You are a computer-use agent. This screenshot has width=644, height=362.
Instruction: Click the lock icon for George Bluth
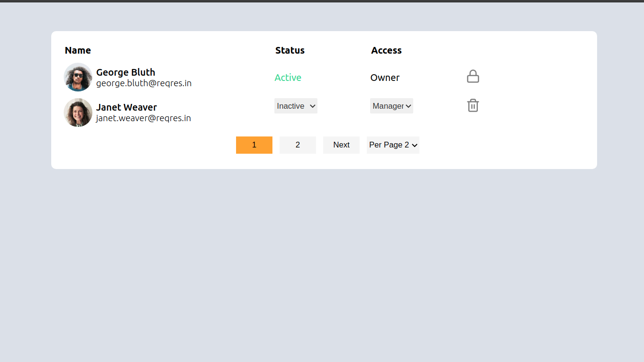473,76
